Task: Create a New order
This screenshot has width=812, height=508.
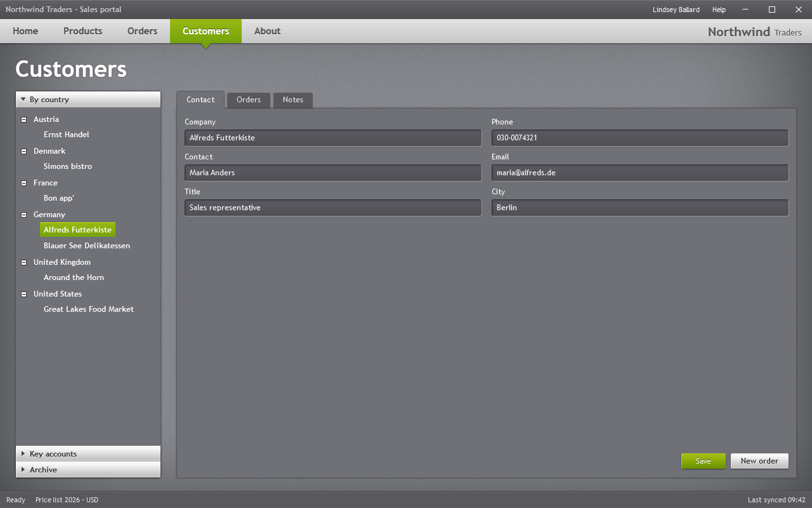Action: point(759,461)
